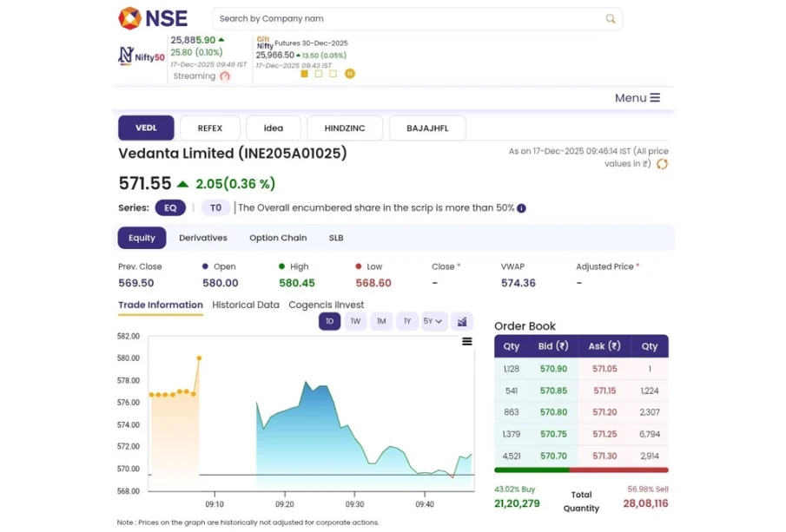786x532 pixels.
Task: Select the HINDZINC stock button
Action: click(345, 128)
